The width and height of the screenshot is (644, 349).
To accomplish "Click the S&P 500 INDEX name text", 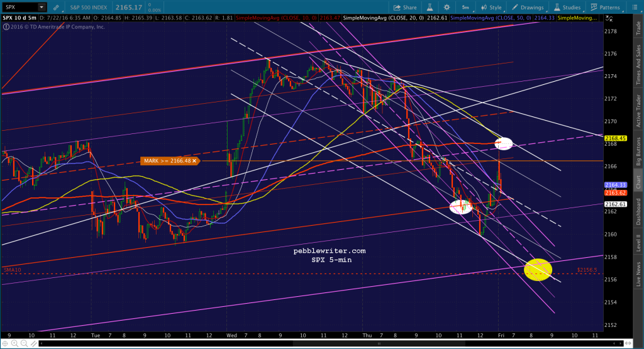I will pos(88,8).
